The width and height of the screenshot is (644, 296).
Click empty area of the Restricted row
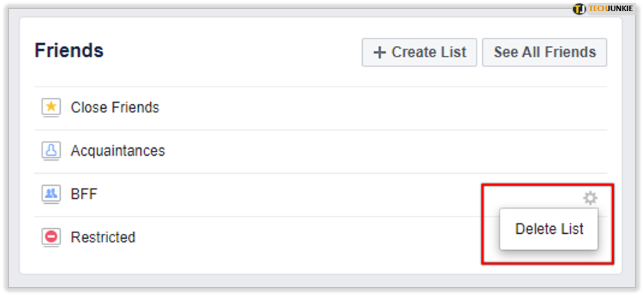287,239
